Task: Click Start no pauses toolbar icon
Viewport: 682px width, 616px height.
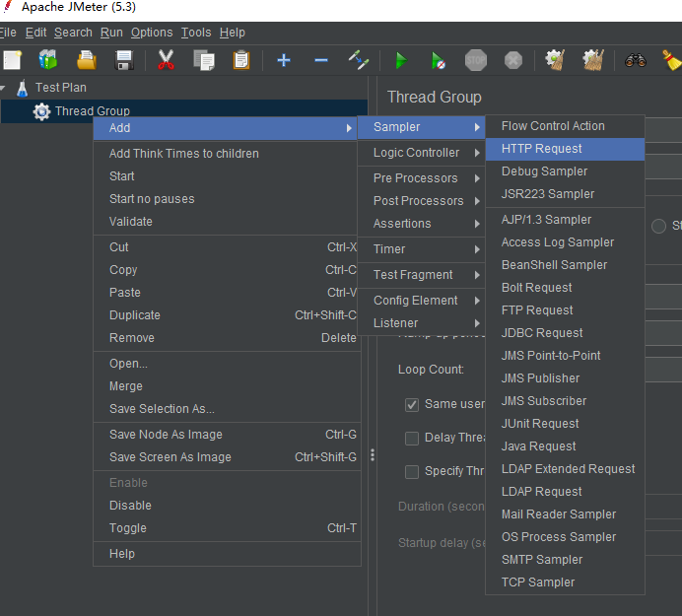Action: [x=438, y=60]
